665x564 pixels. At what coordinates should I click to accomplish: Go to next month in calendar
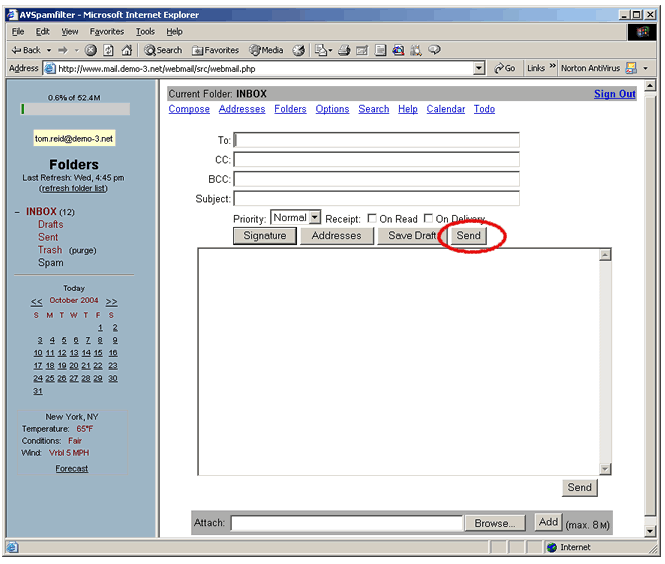tap(111, 301)
